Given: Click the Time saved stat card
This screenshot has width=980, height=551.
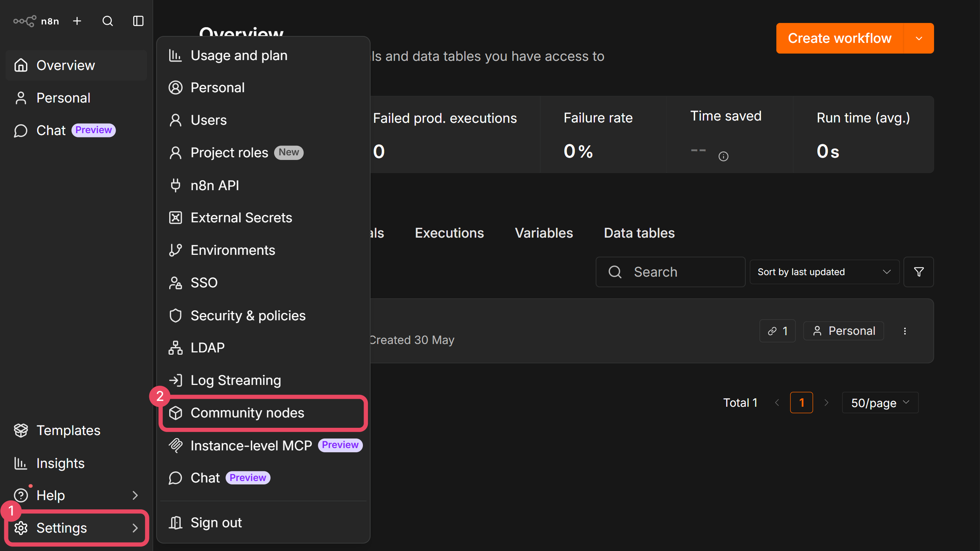Looking at the screenshot, I should 730,134.
